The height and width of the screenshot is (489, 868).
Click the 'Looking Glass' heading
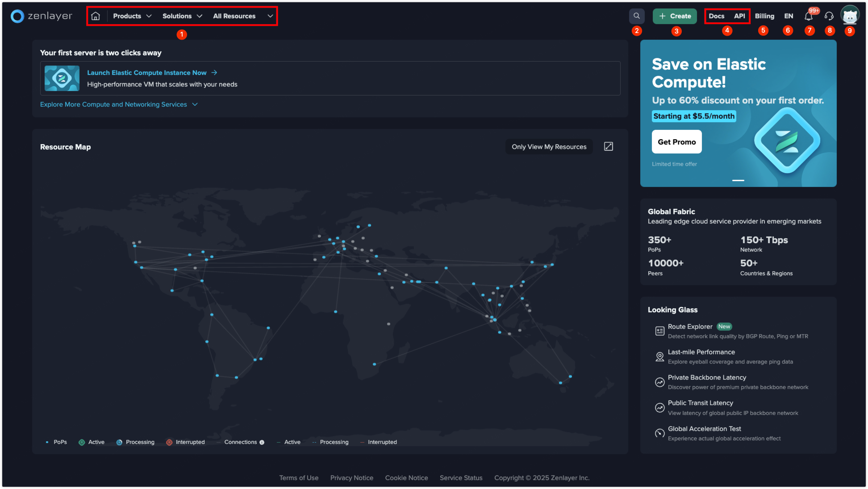pos(672,310)
